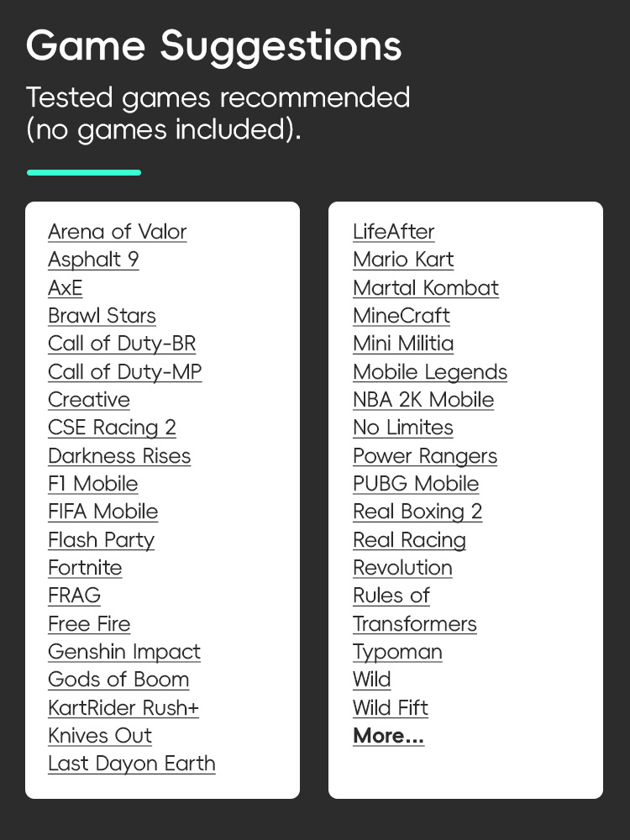
Task: Select Last Dayon Earth
Action: tap(131, 764)
